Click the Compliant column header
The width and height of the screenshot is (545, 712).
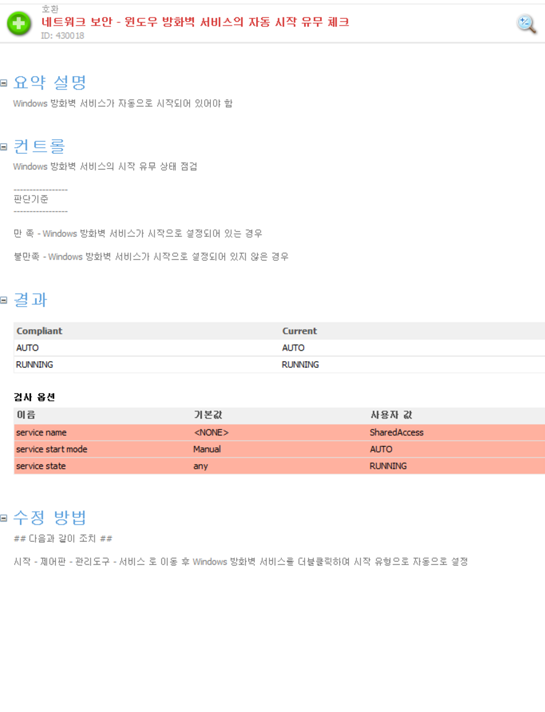click(x=39, y=331)
